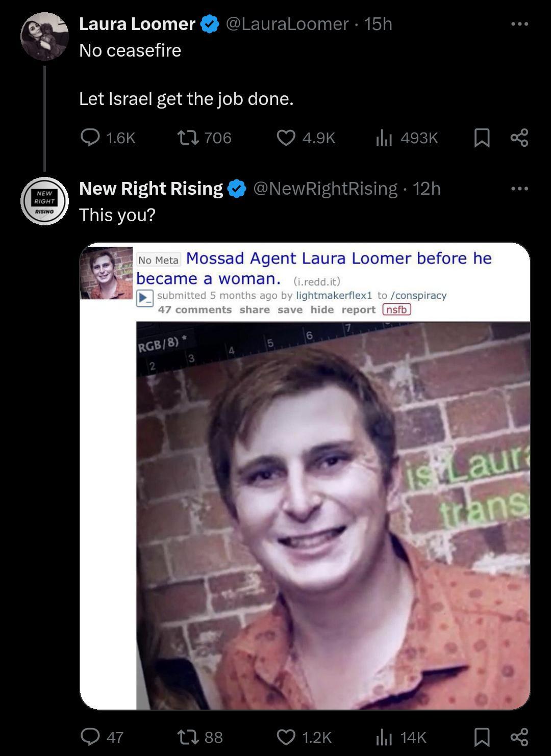This screenshot has height=756, width=551.
Task: Repost the post with 706 reposts
Action: point(185,138)
